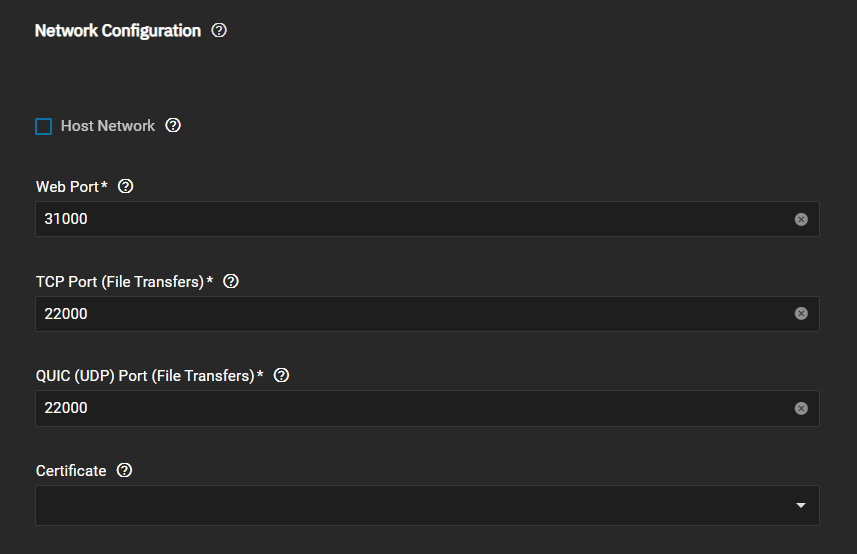This screenshot has width=857, height=554.
Task: Clear the QUIC (UDP) Port field value
Action: coord(801,409)
